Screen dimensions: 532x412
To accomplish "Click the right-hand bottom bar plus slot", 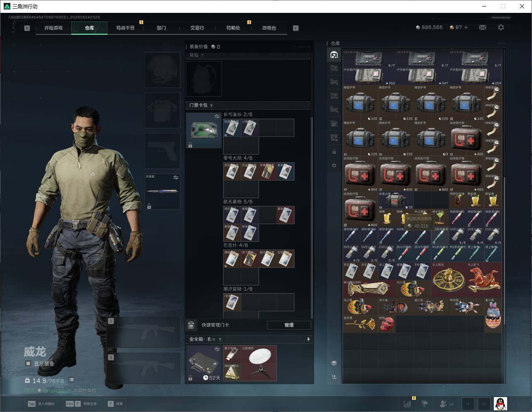I will [x=484, y=403].
